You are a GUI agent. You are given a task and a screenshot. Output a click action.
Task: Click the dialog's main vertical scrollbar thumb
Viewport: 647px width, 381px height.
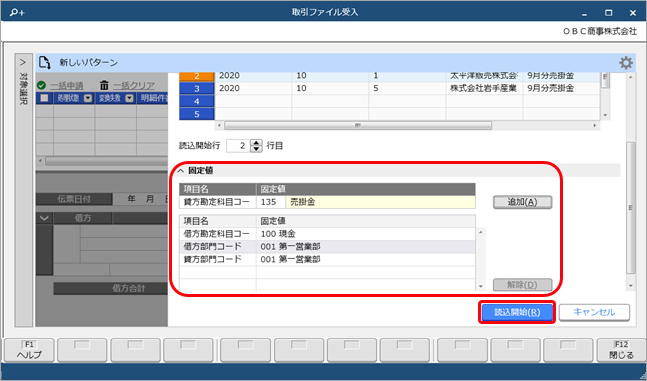(630, 208)
